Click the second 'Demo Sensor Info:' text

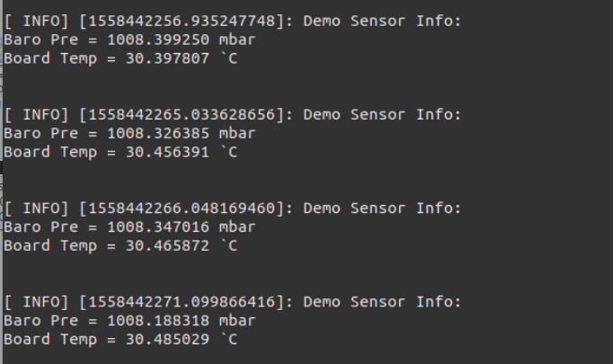382,114
